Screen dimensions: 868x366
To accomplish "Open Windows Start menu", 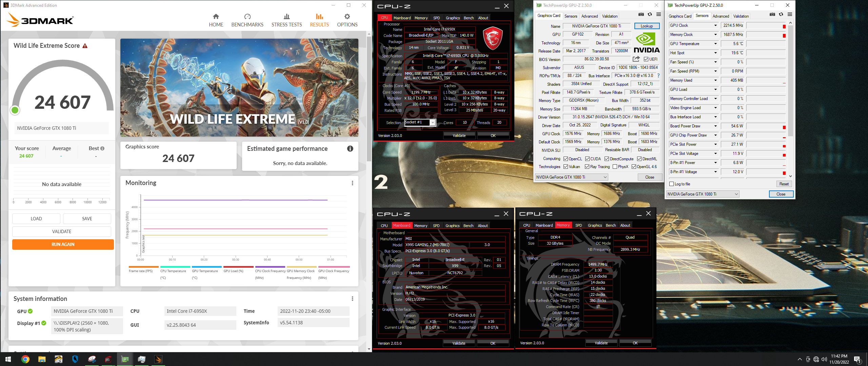I will coord(8,359).
